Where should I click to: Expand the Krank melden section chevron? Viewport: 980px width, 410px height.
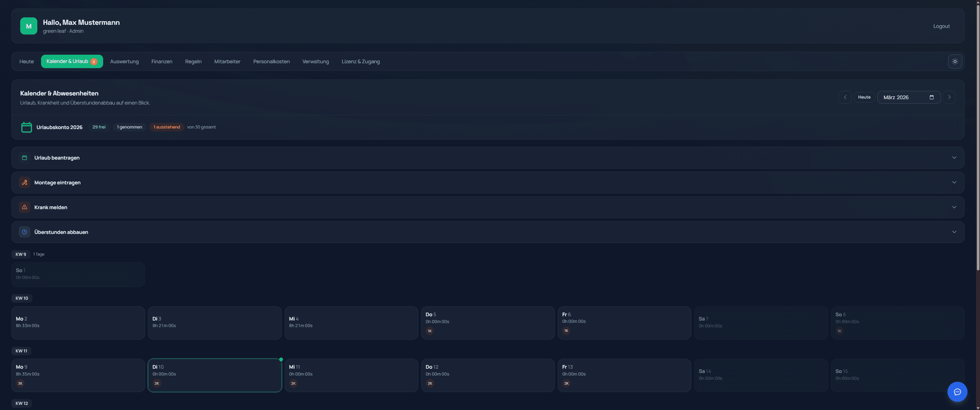(954, 207)
